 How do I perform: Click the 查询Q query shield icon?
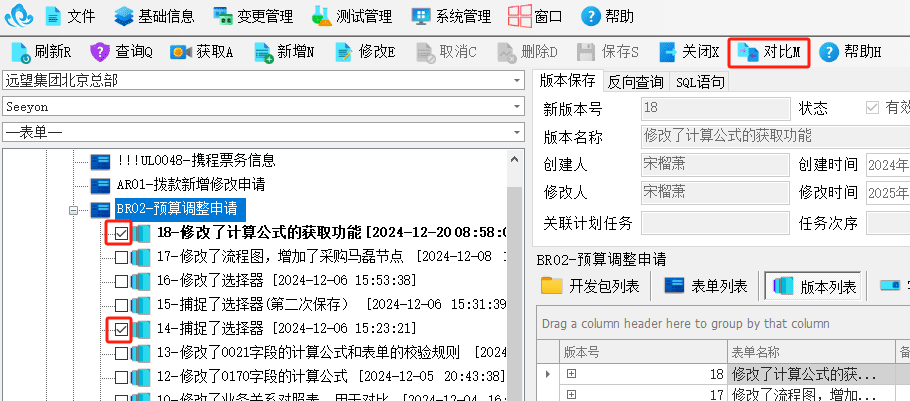pos(99,52)
